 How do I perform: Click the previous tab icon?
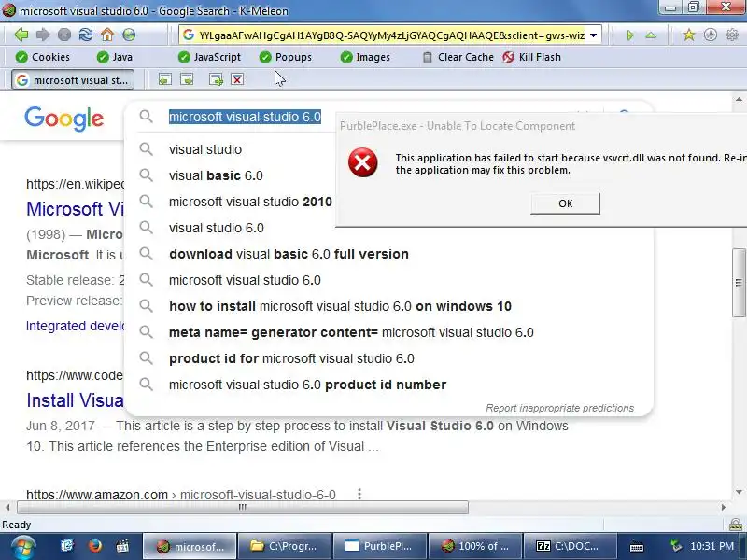(x=165, y=79)
